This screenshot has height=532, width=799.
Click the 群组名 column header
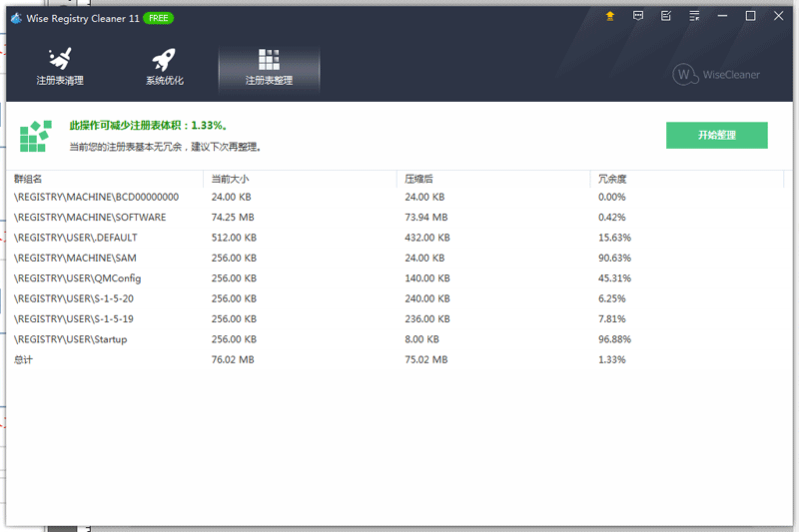[x=28, y=179]
